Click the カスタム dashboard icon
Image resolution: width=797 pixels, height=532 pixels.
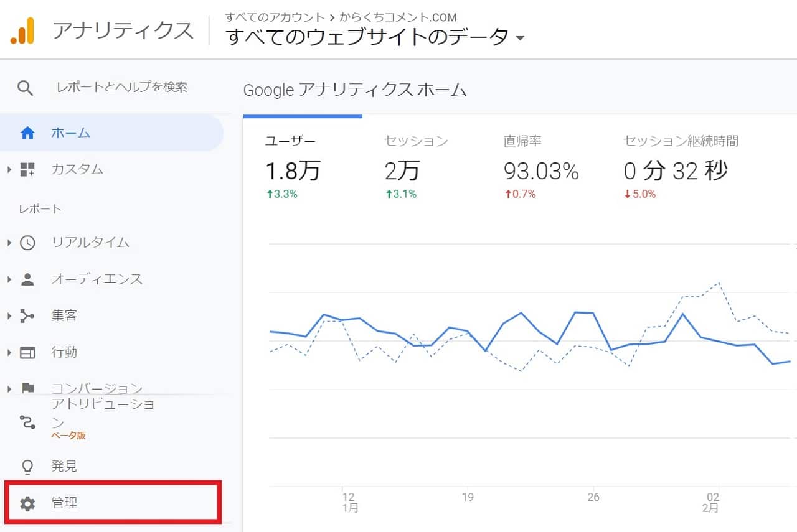[27, 169]
